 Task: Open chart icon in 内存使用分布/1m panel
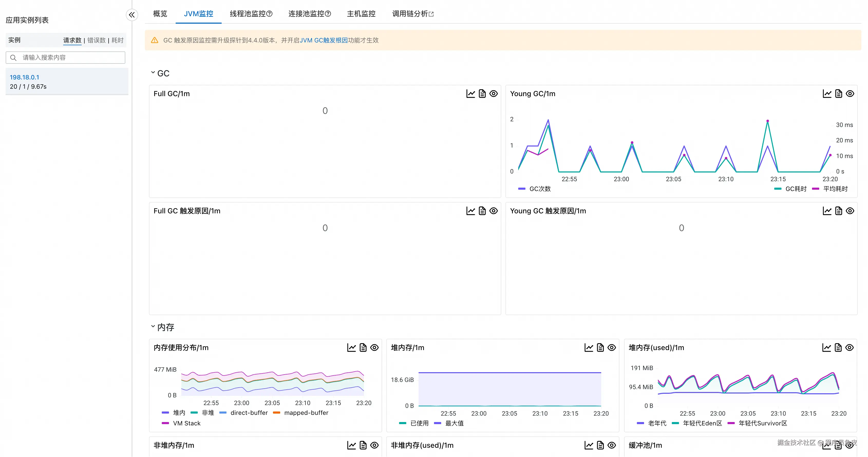[352, 348]
